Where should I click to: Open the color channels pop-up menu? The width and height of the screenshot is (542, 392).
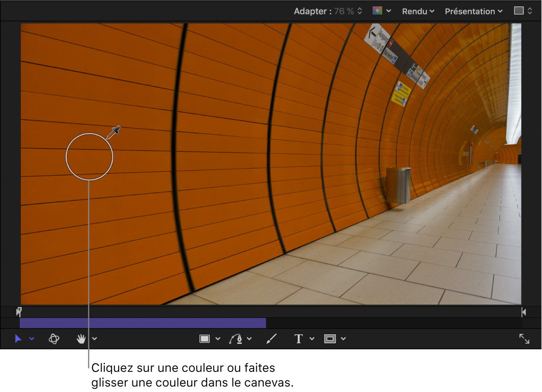(x=381, y=11)
